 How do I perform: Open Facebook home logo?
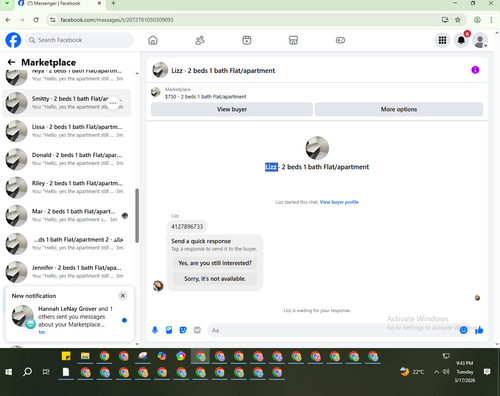tap(13, 40)
